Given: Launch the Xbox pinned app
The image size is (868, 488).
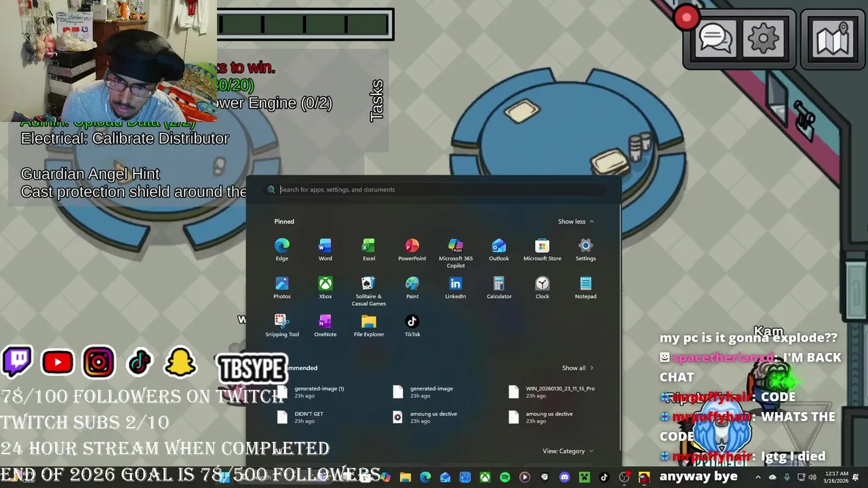Looking at the screenshot, I should (325, 287).
